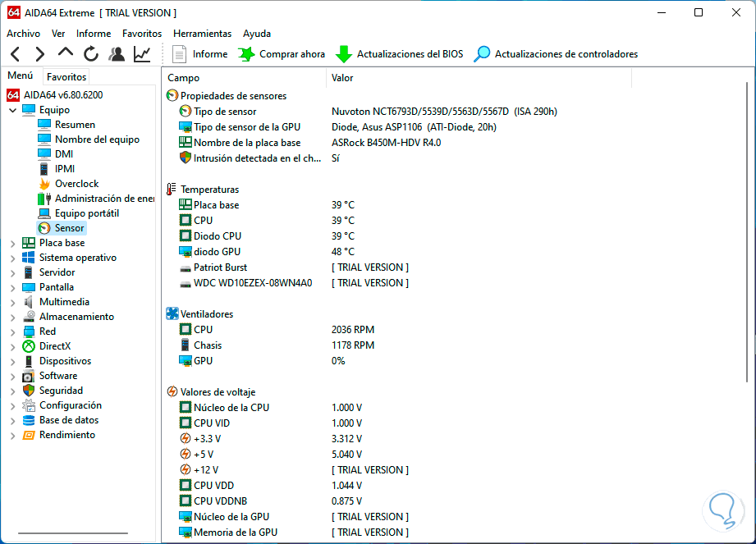
Task: Click the Ventiladores fan icon
Action: [x=172, y=313]
